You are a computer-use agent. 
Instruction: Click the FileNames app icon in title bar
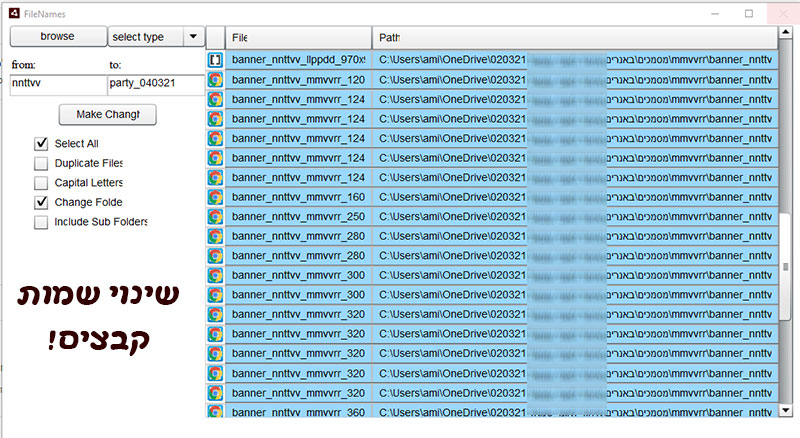pos(13,13)
